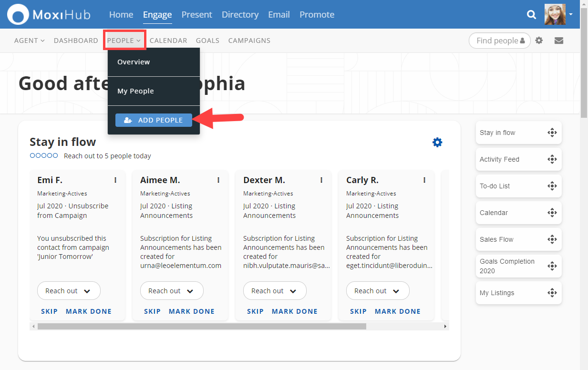The width and height of the screenshot is (588, 370).
Task: Click the Find people search field
Action: [x=496, y=41]
